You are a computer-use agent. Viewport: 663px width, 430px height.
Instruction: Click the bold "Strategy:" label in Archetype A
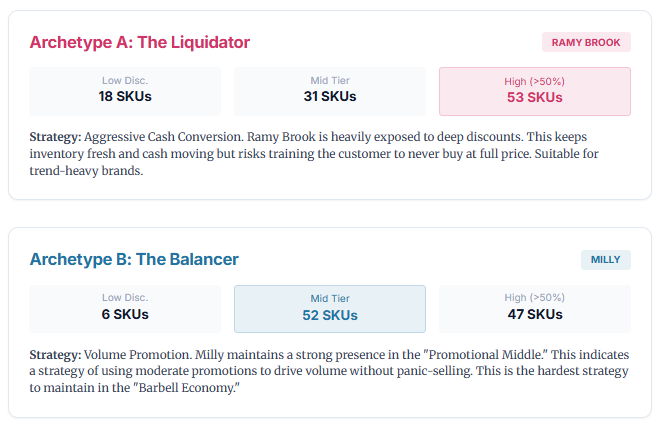click(x=55, y=135)
